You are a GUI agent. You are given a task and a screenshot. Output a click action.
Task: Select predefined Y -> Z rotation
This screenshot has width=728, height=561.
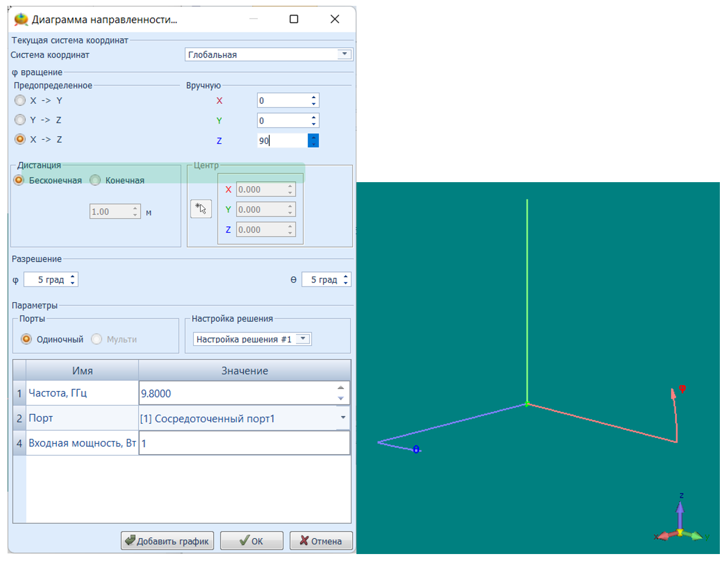point(20,120)
